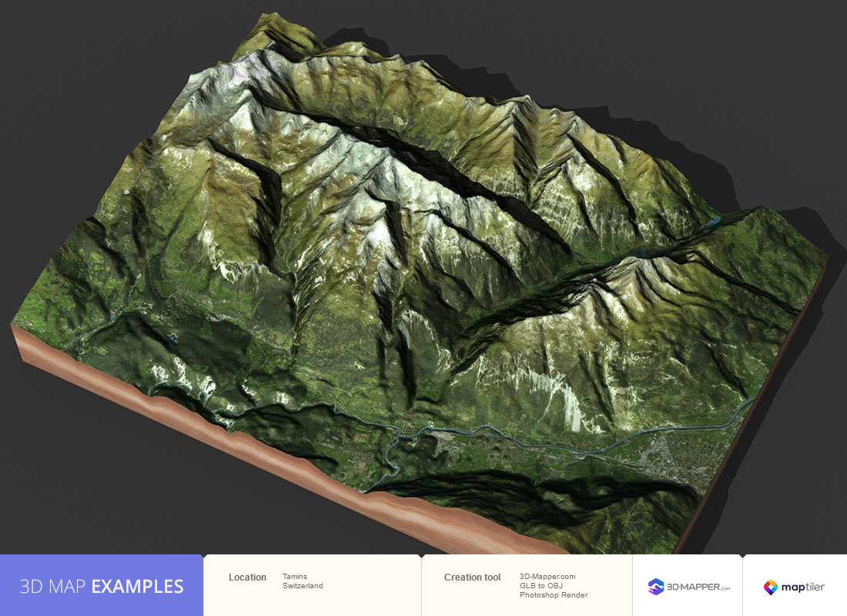Expand the pointer arrow above the maptiler panel
Image resolution: width=847 pixels, height=616 pixels.
742,556
